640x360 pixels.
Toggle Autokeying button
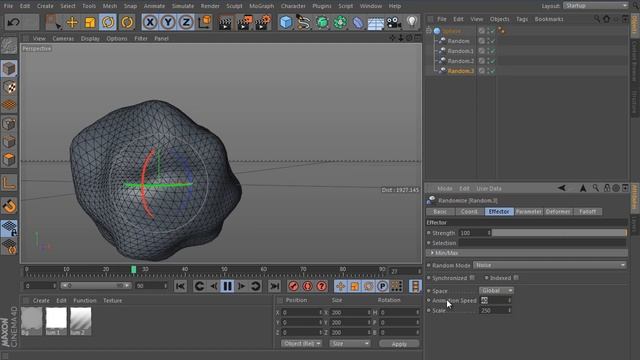pyautogui.click(x=307, y=286)
